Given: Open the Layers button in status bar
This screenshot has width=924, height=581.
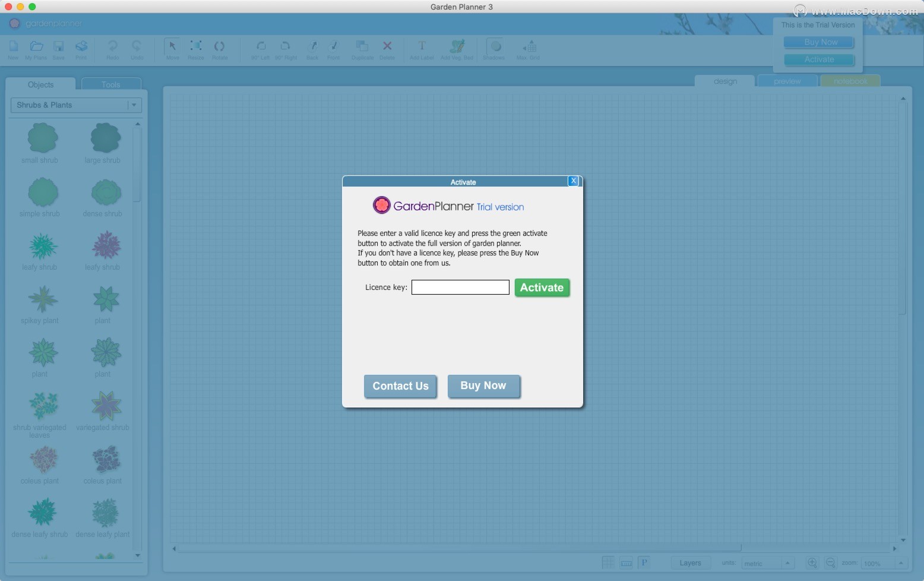Looking at the screenshot, I should 690,563.
